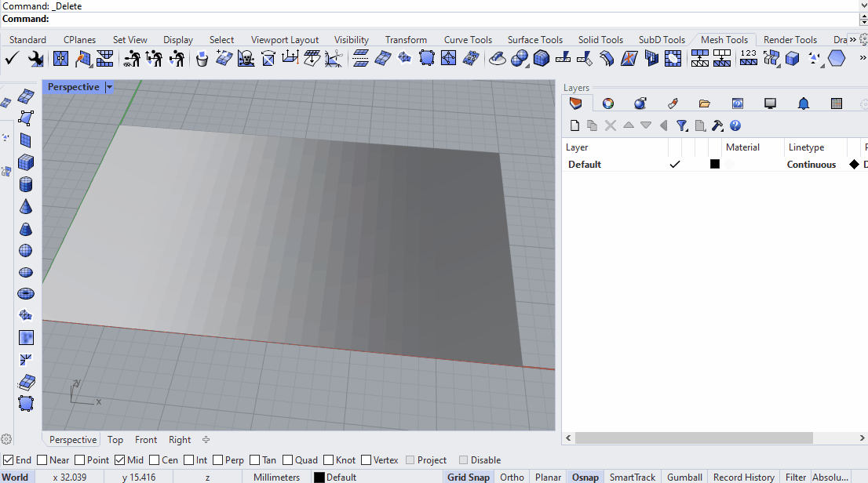868x483 pixels.
Task: Select the mesh ellipsoid tool in sidebar
Action: click(25, 272)
